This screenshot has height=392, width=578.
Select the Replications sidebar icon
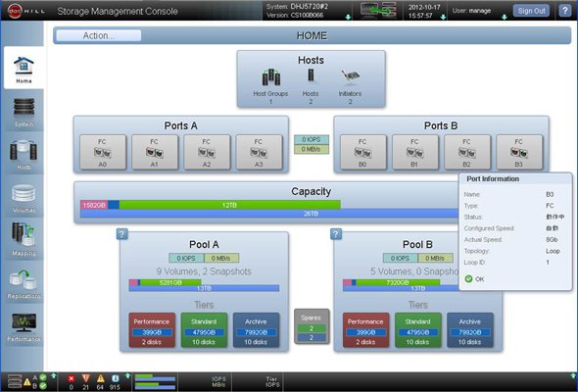[24, 282]
